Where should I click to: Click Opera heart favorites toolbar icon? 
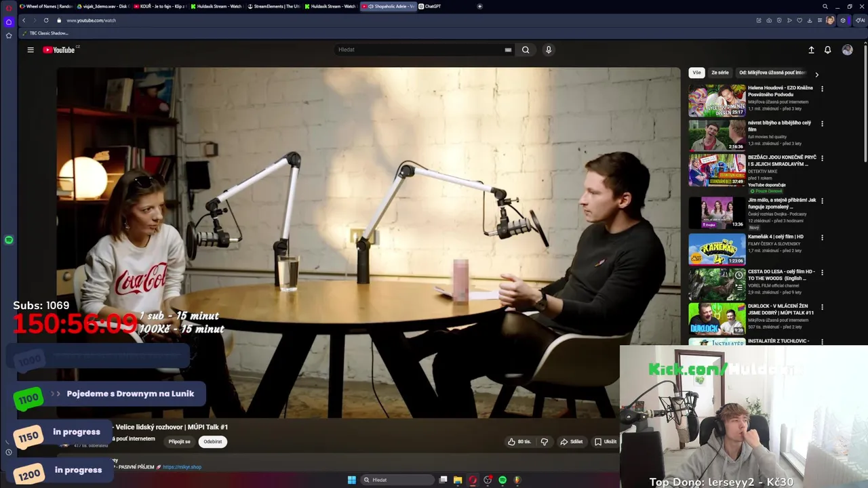tap(800, 20)
